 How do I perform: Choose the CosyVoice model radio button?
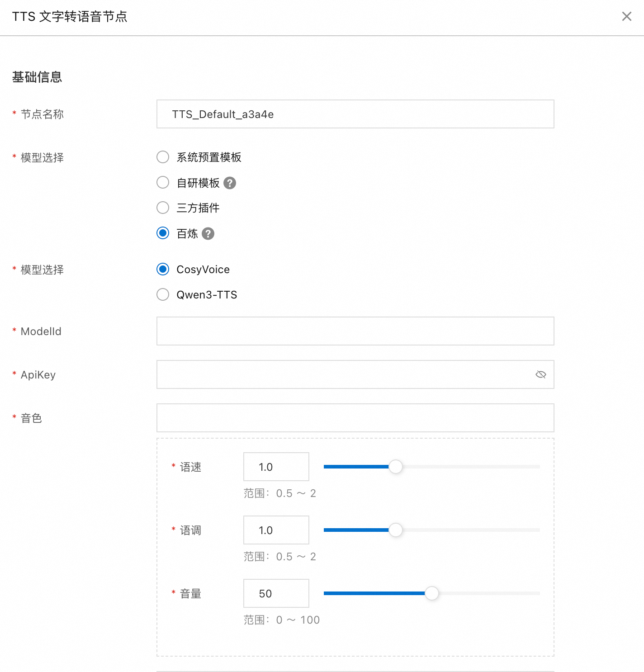pos(163,269)
